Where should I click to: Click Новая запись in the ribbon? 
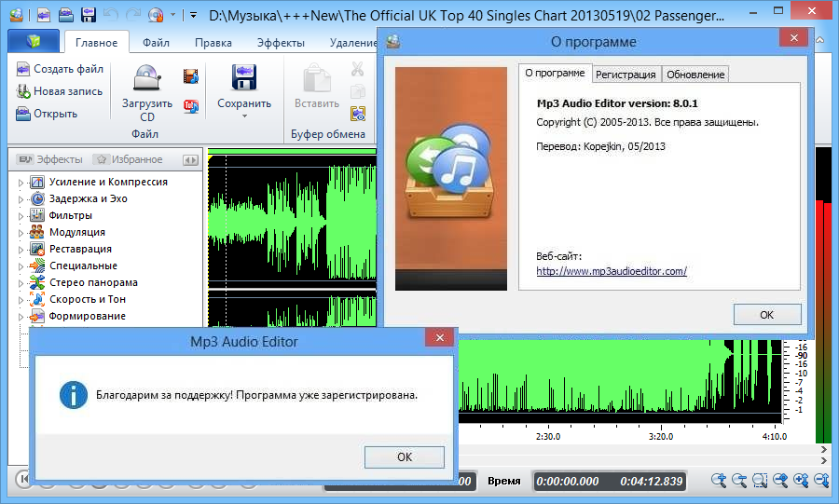(x=60, y=91)
